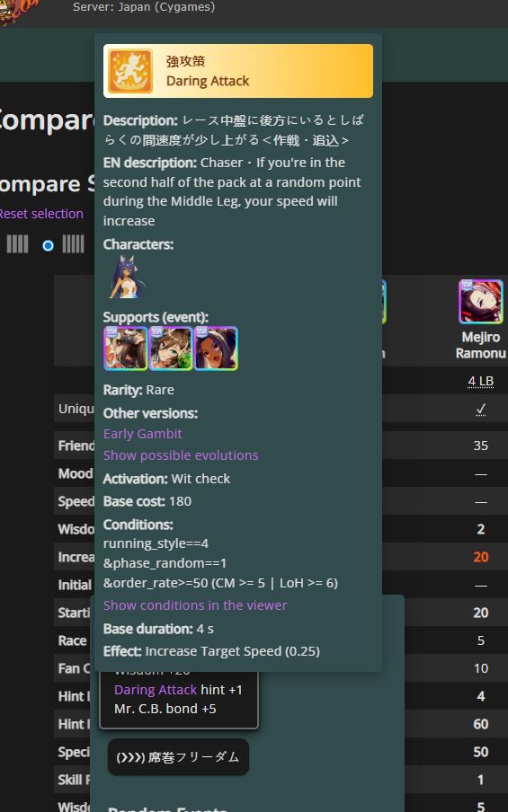Click the Mejiro Ramonu support card icon
Viewport: 508px width, 812px height.
(x=480, y=302)
